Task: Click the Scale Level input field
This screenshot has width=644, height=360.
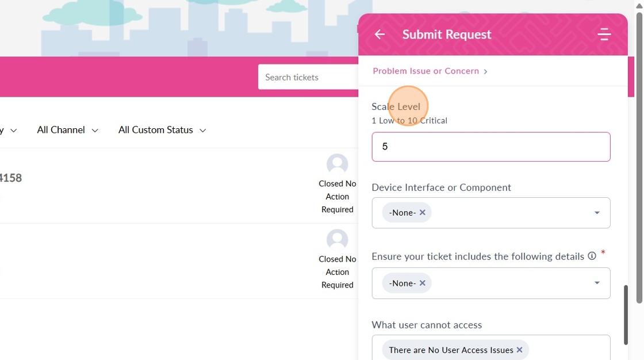Action: pos(490,147)
